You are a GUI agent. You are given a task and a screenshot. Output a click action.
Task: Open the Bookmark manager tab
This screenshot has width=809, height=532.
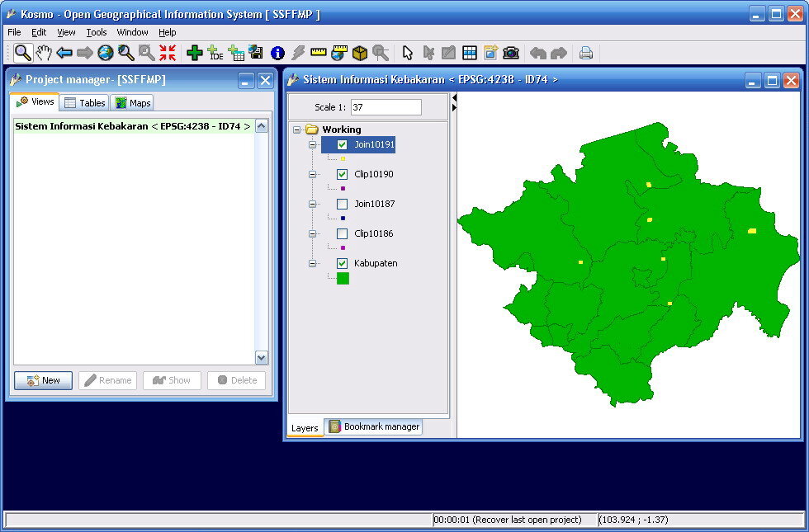[x=374, y=426]
